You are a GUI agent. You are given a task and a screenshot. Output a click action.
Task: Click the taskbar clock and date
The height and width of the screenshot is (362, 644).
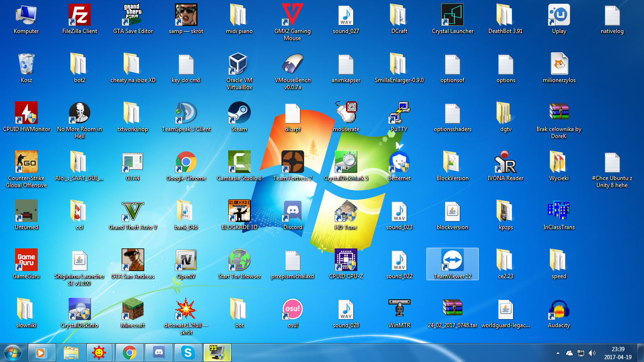(618, 353)
